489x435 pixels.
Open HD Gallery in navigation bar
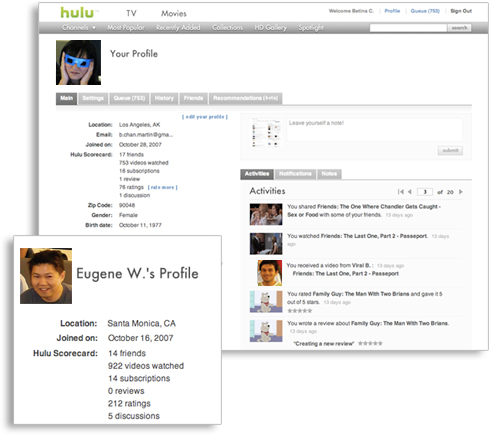270,27
